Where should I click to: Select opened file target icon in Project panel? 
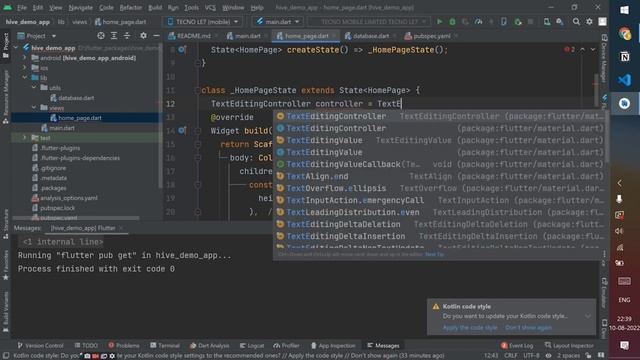pyautogui.click(x=101, y=36)
